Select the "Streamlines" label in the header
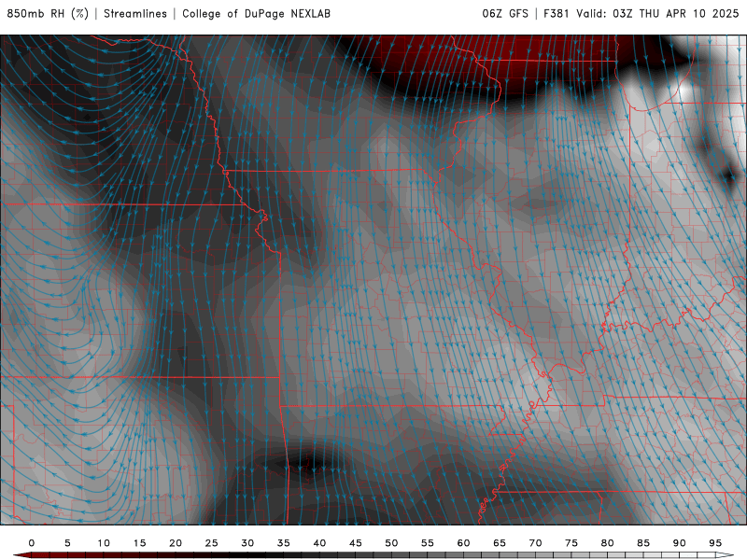This screenshot has height=560, width=747. coord(135,14)
